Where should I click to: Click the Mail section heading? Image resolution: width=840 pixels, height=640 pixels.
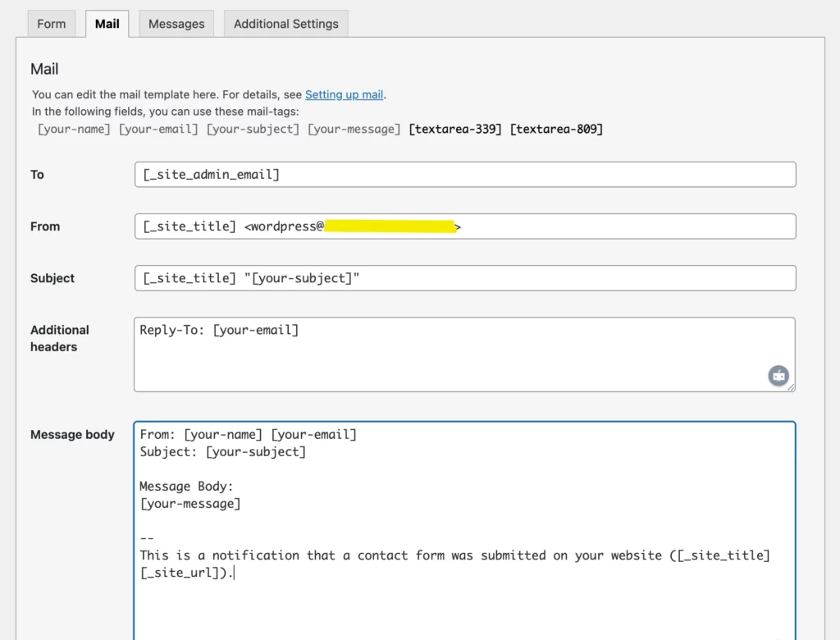[44, 69]
